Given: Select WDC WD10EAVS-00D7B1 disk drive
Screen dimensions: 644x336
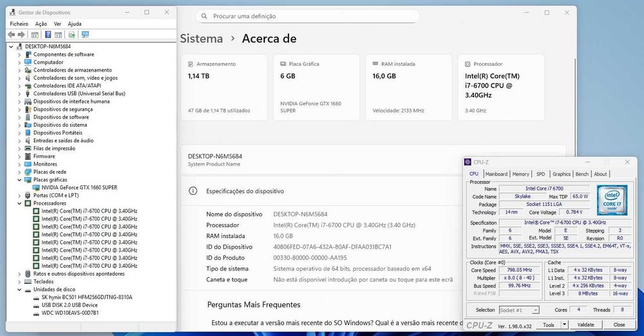Looking at the screenshot, I should [70, 313].
